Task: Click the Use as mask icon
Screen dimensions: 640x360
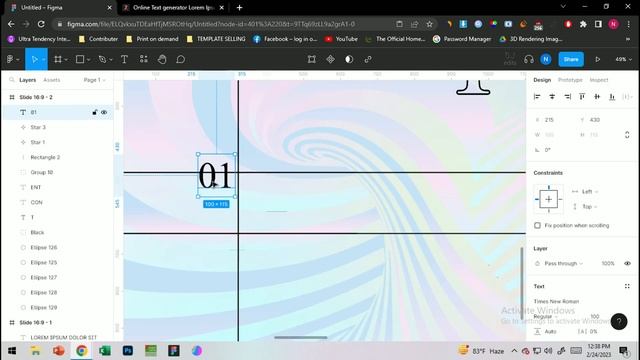Action: (349, 60)
